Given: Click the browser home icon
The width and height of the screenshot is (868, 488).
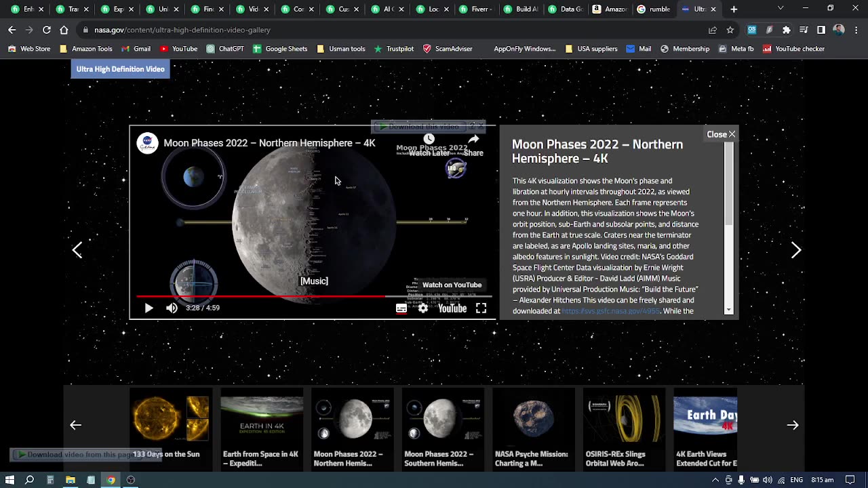Looking at the screenshot, I should 64,30.
